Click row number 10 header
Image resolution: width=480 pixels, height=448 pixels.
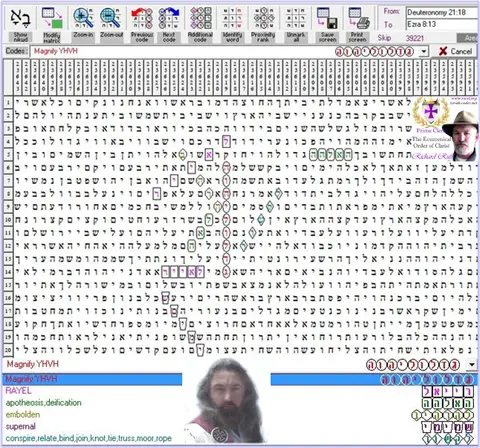click(8, 219)
